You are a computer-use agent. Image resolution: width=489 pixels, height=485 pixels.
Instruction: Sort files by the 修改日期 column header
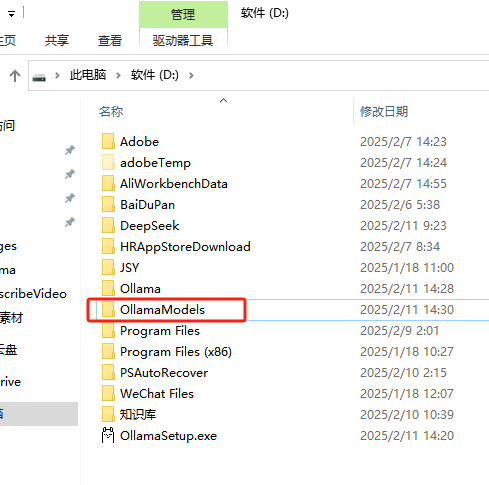[384, 111]
